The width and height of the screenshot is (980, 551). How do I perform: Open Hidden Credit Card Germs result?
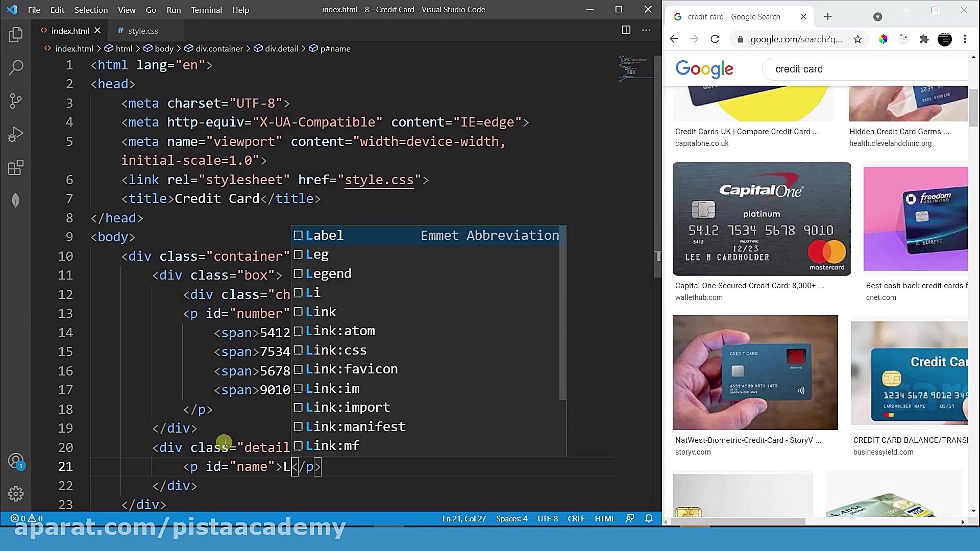[899, 132]
